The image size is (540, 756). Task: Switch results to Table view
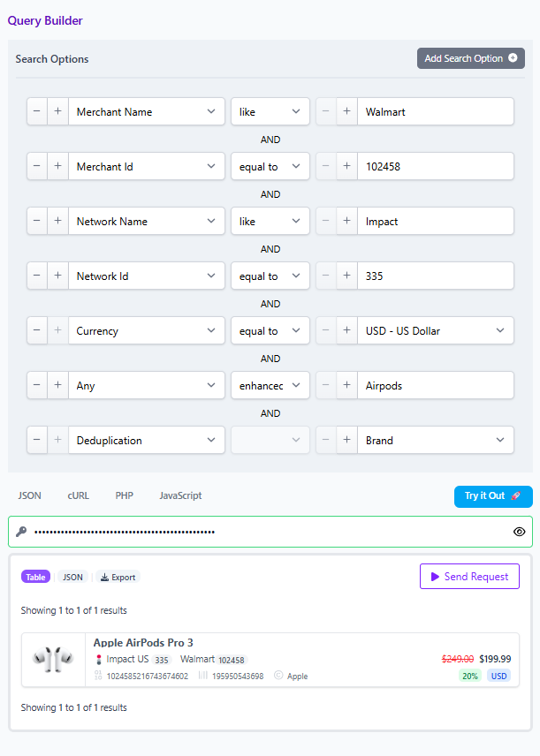click(x=35, y=577)
